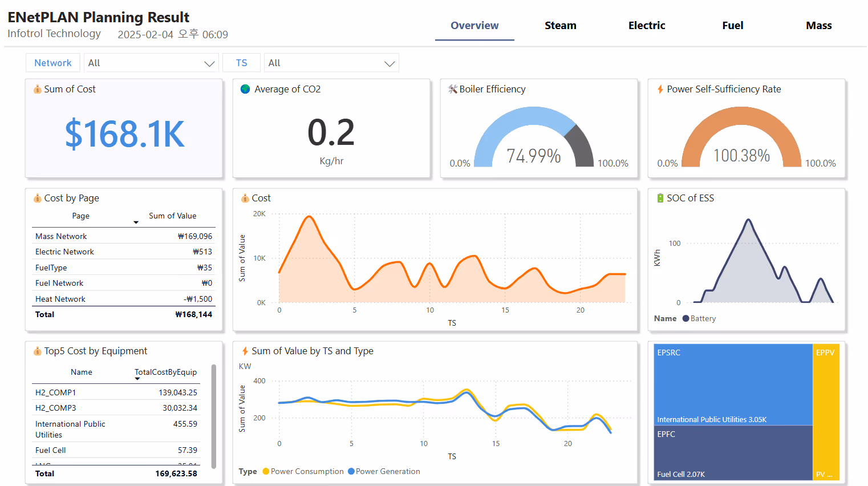Select the H2_COMP1 equipment row
868x486 pixels.
[x=116, y=392]
